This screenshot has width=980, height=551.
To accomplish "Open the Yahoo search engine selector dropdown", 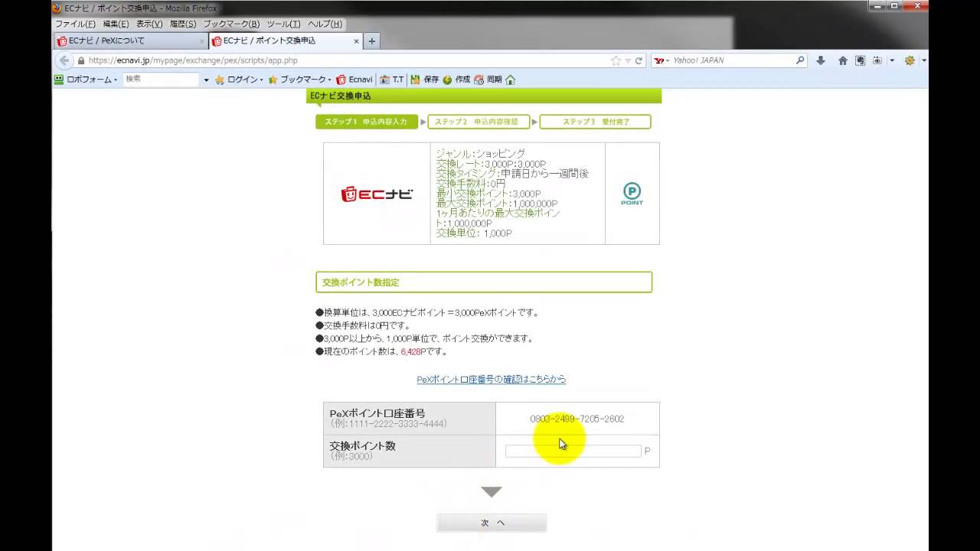I will pos(661,60).
